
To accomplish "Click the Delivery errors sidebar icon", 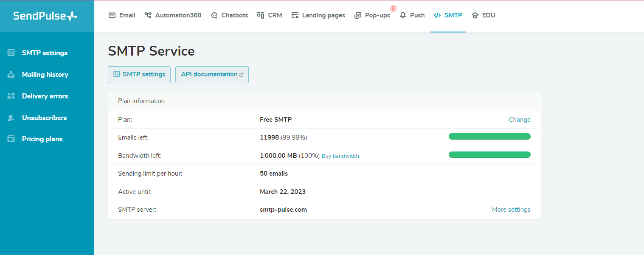I will point(11,96).
